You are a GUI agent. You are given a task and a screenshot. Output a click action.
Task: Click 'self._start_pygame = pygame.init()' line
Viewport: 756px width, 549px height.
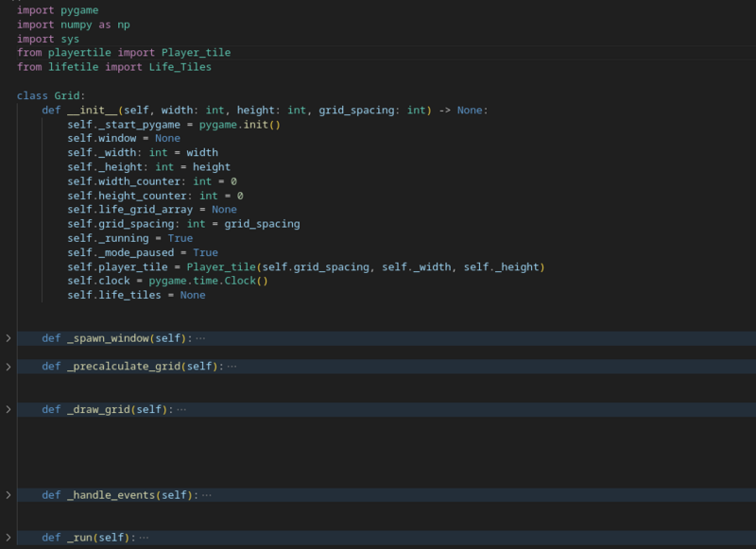(174, 125)
